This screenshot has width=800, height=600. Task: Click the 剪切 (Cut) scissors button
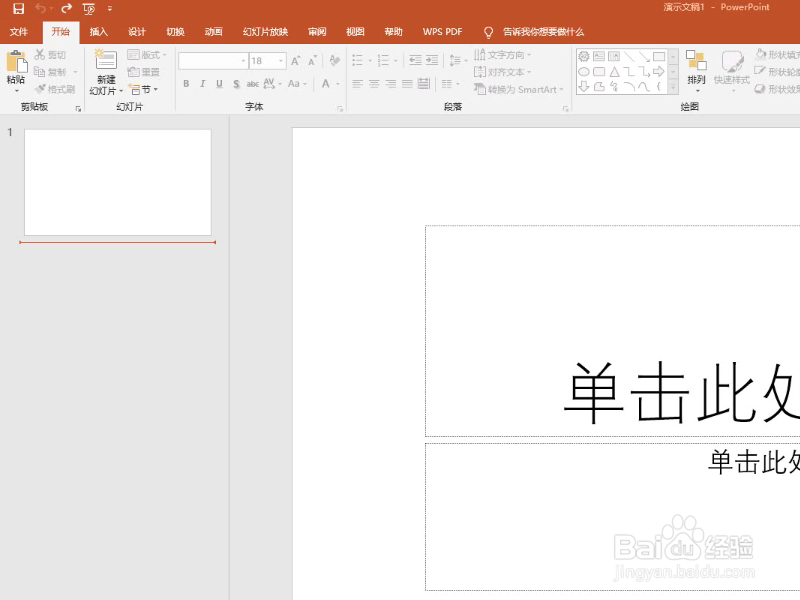coord(50,55)
